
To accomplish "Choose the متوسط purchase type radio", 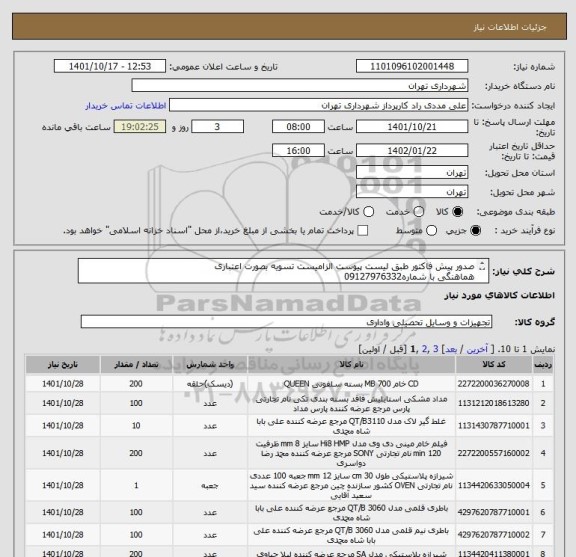I will [431, 230].
